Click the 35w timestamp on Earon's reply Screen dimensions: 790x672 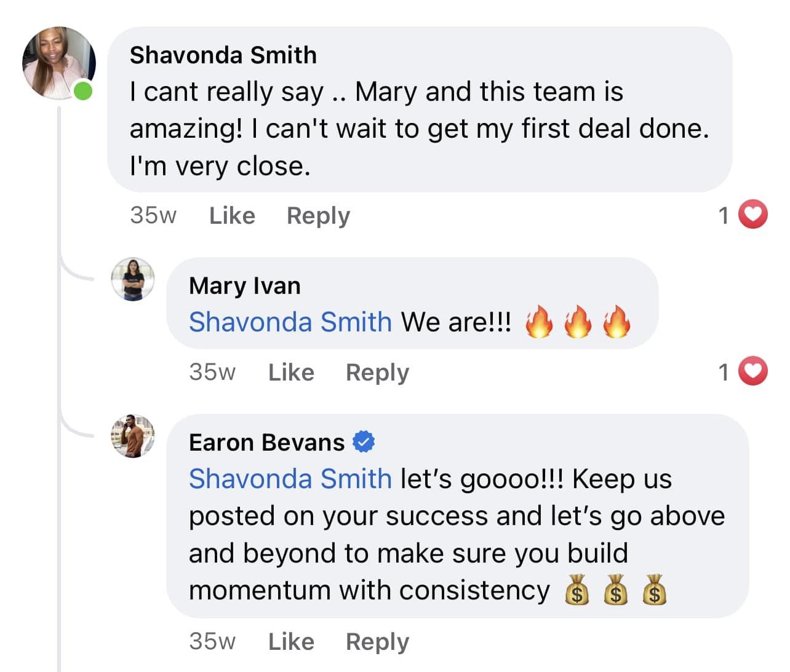[212, 641]
